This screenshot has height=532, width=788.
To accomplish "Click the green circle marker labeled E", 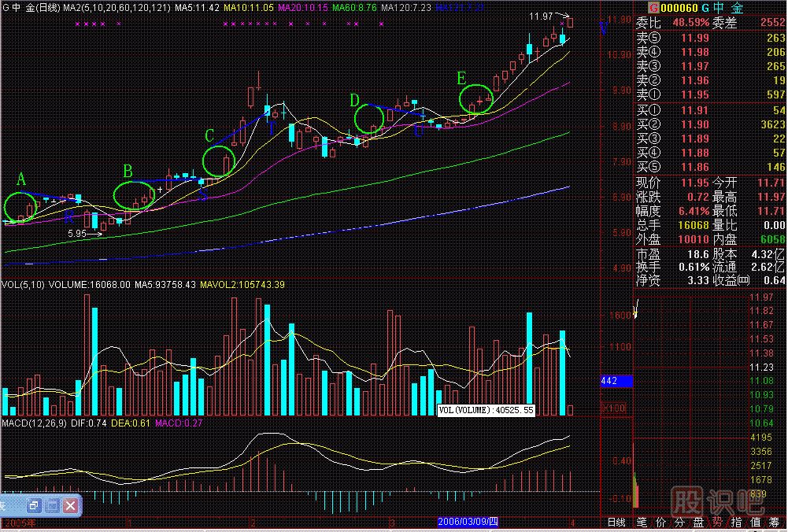I will click(475, 100).
